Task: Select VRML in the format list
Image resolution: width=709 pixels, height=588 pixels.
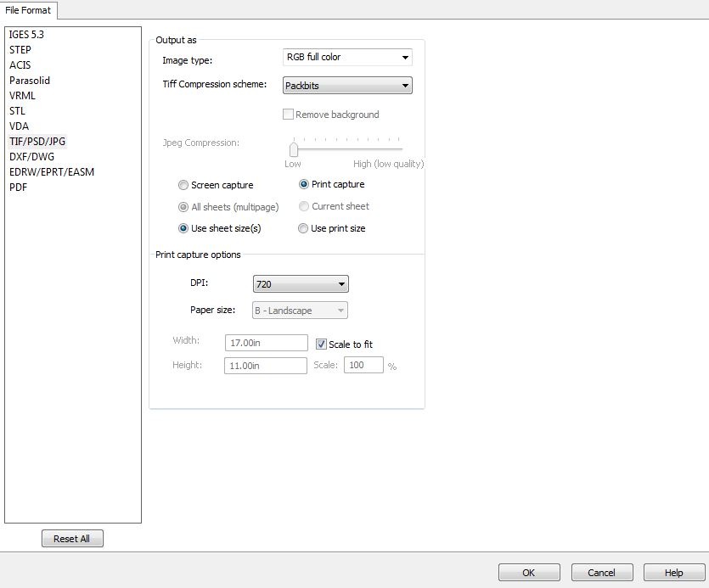Action: (22, 96)
